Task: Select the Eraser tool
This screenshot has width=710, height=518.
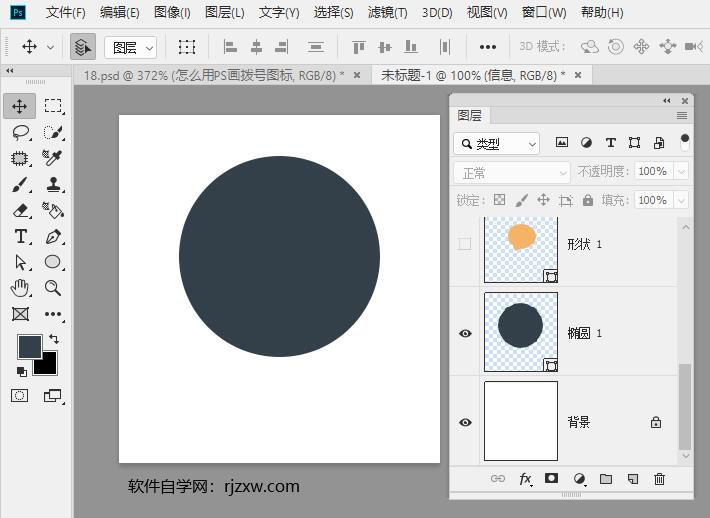Action: click(x=20, y=210)
